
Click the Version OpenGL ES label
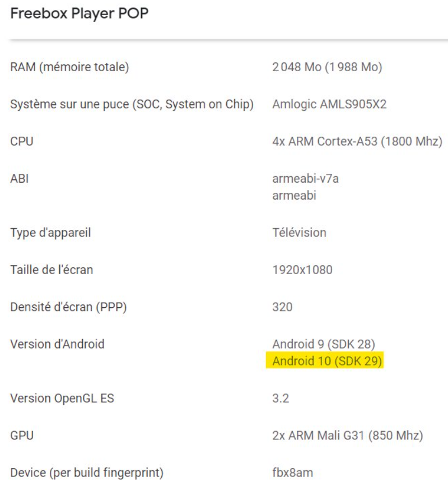[62, 399]
